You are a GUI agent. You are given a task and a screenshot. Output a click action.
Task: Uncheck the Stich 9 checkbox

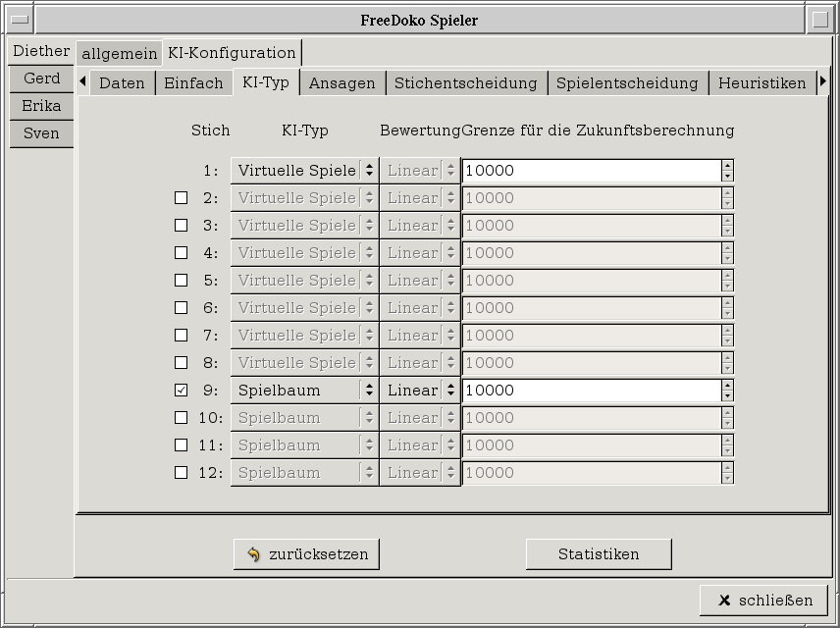click(181, 391)
